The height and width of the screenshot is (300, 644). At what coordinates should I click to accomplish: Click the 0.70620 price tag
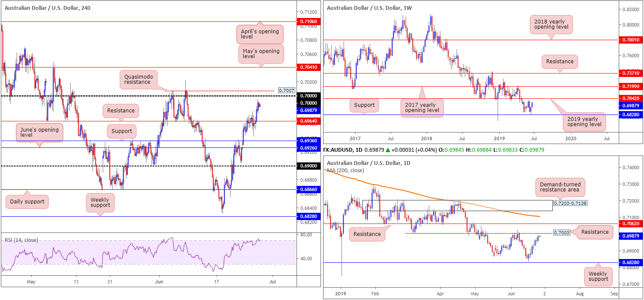[x=631, y=223]
